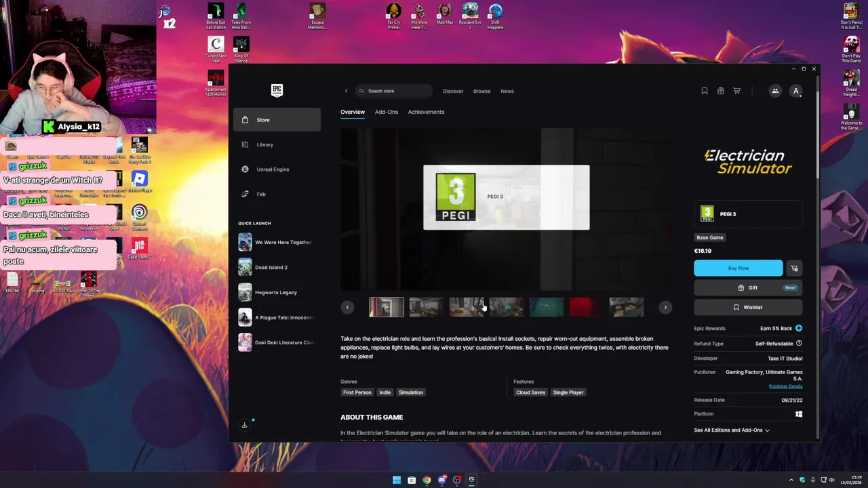The image size is (868, 488).
Task: Launch Dead Island 2 from quick launch
Action: (x=277, y=267)
